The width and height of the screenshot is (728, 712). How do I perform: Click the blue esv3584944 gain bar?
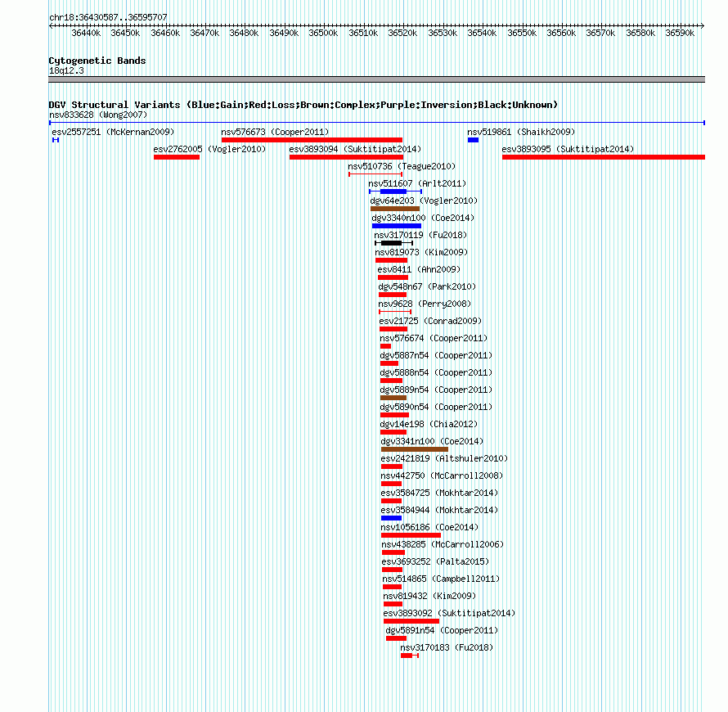pos(391,518)
